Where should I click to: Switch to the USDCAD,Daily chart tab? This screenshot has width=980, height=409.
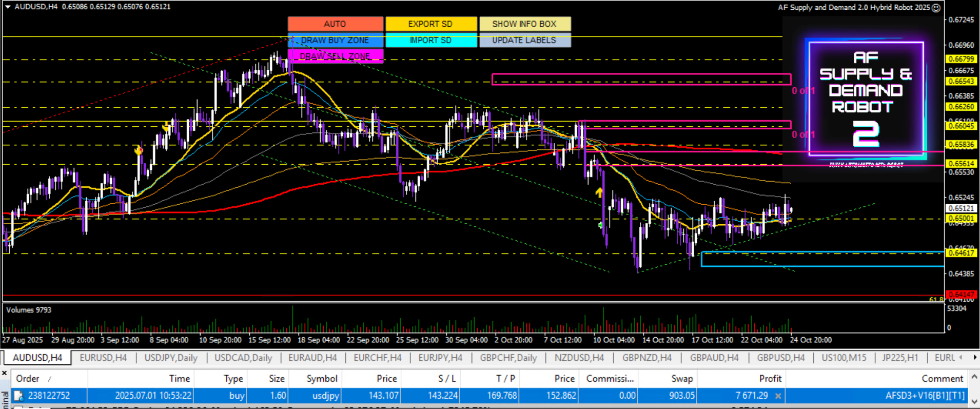243,358
